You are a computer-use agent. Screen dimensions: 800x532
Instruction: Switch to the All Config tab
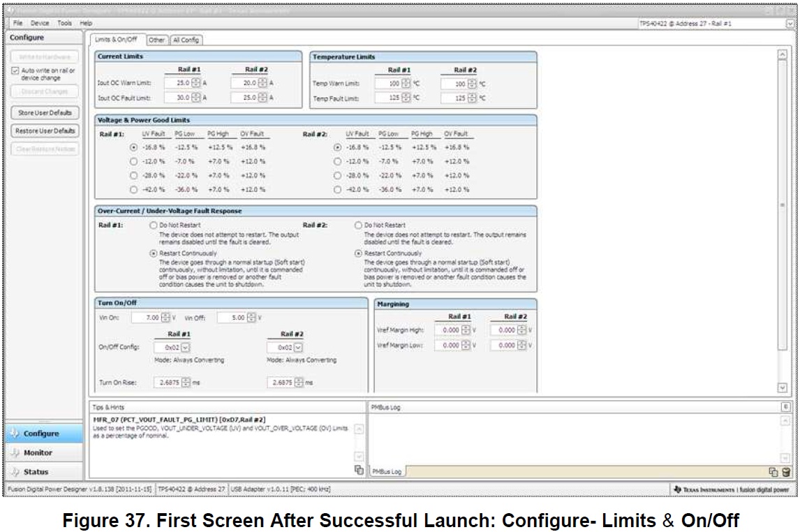tap(186, 40)
